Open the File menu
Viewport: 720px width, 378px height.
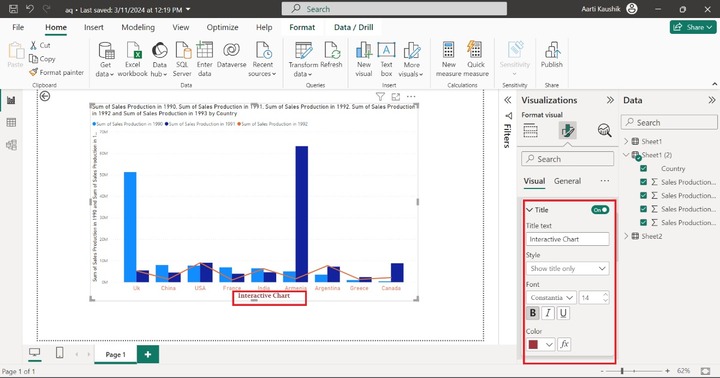[x=18, y=27]
